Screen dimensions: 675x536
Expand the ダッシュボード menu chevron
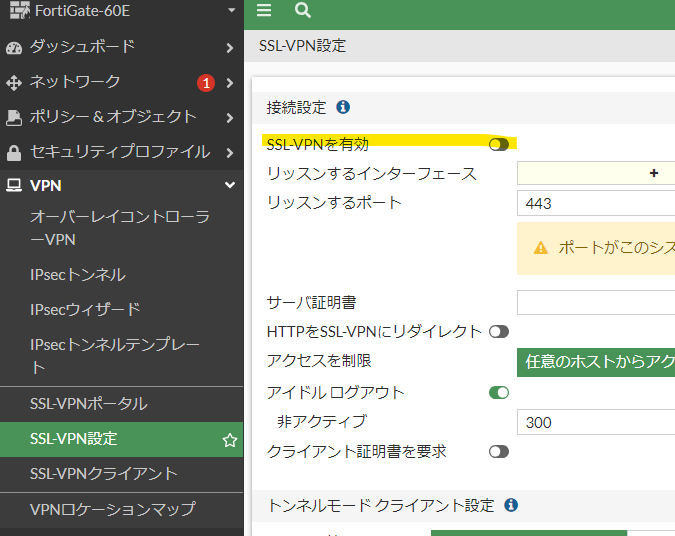point(230,48)
